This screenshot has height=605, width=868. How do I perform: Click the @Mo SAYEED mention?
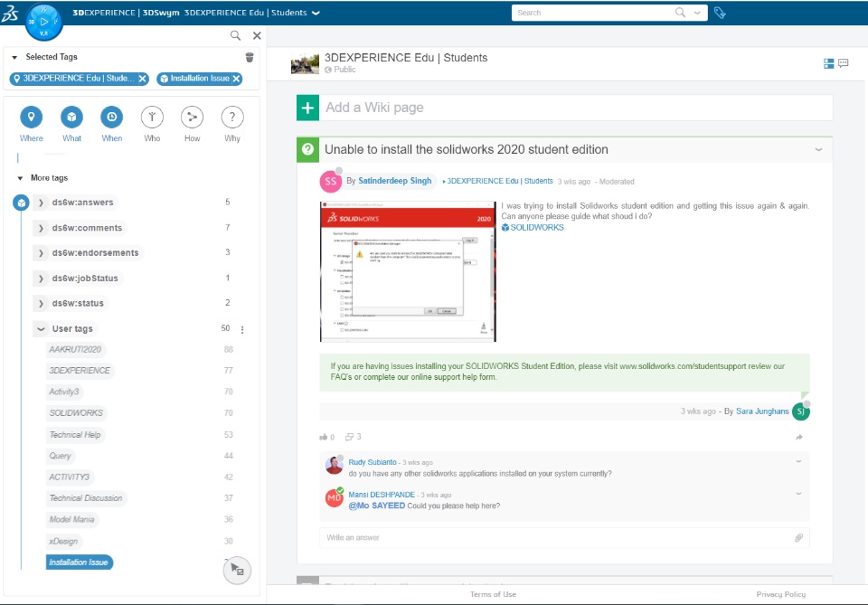point(376,506)
